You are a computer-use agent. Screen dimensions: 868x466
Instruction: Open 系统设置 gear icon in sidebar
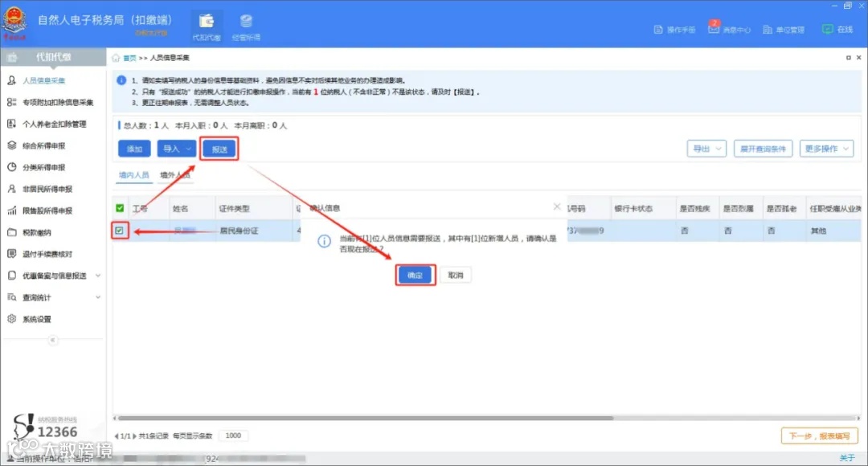[11, 319]
